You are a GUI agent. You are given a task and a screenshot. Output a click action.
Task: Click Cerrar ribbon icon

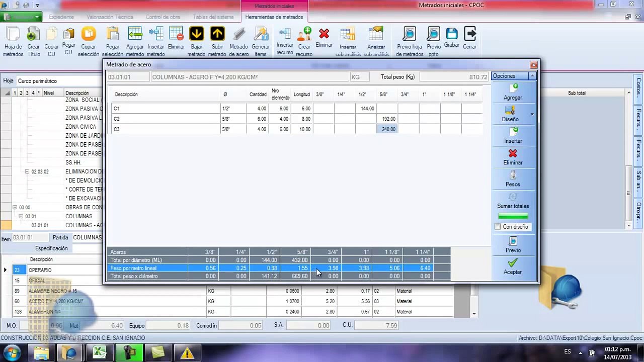pos(470,34)
